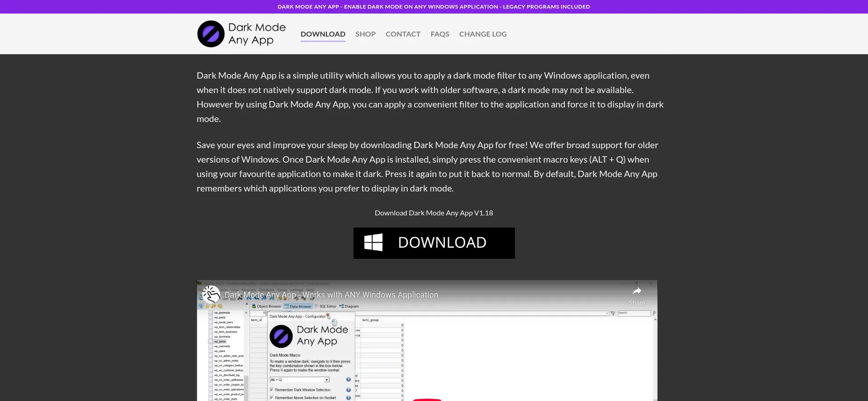Click SQL Editor tab in video
868x401 pixels.
[x=325, y=306]
